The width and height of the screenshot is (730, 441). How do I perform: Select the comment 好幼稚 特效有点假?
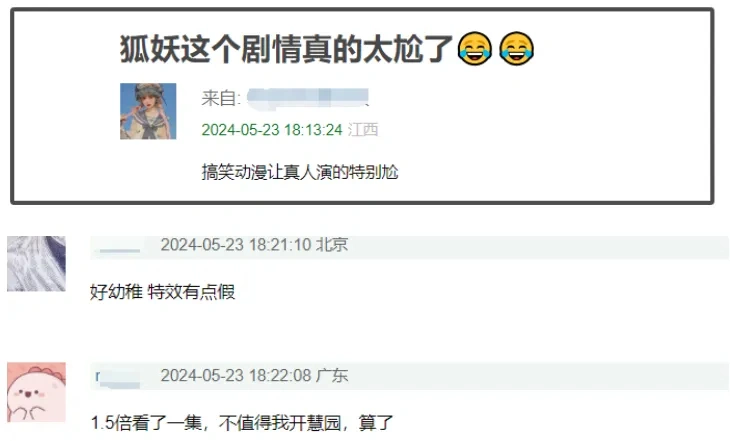162,292
